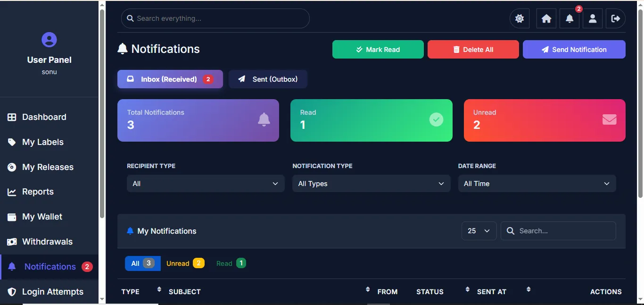Click the bell icon beside Notifications heading
This screenshot has width=644, height=305.
123,49
